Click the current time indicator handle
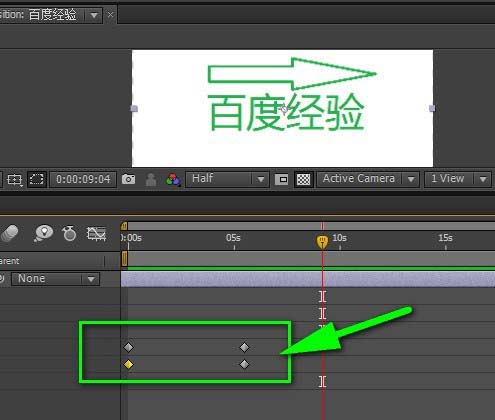The height and width of the screenshot is (420, 495). [322, 241]
